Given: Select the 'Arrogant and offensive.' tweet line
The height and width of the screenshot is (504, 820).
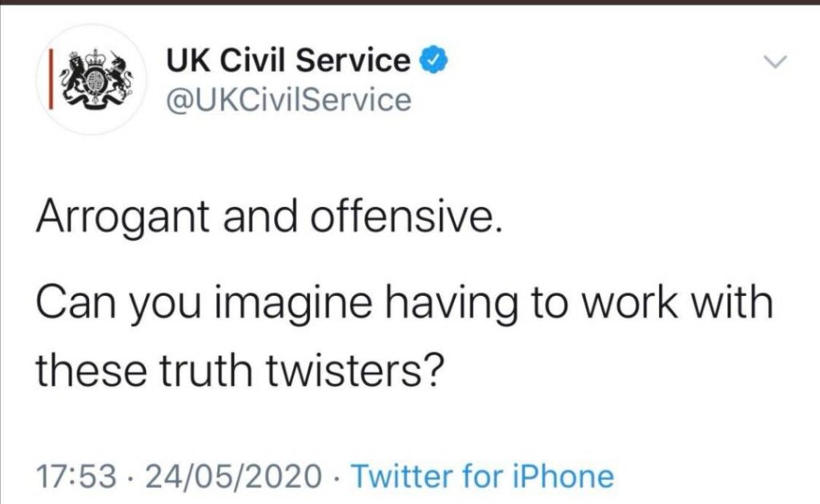Looking at the screenshot, I should pyautogui.click(x=269, y=218).
